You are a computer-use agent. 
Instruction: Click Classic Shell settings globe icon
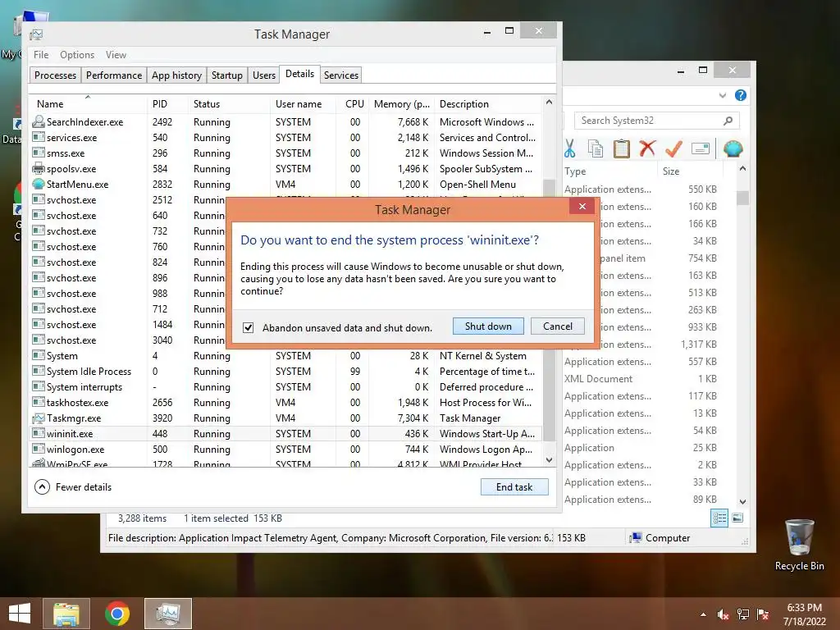[733, 148]
